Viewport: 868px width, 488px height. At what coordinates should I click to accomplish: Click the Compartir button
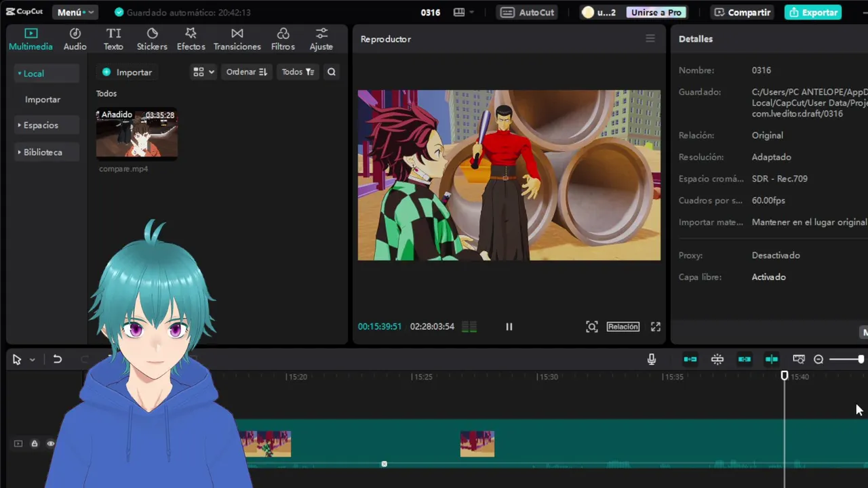coord(741,12)
